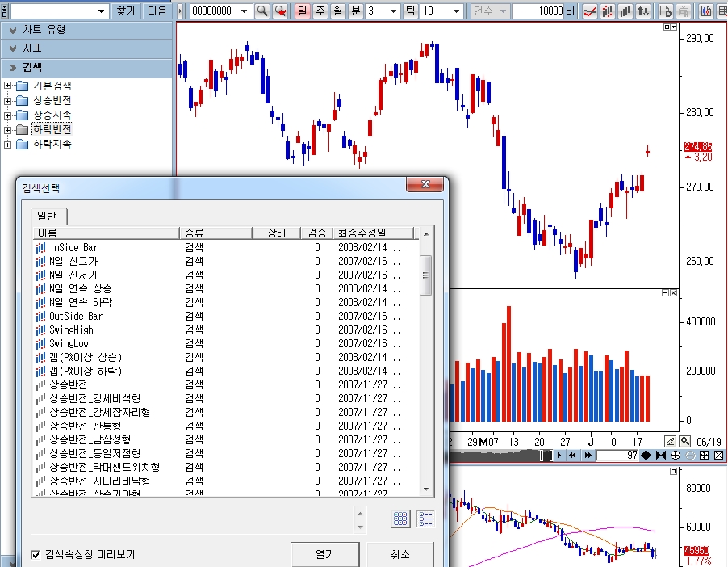Image resolution: width=728 pixels, height=567 pixels.
Task: Click the pencil edit icon below volume chart
Action: [x=670, y=441]
